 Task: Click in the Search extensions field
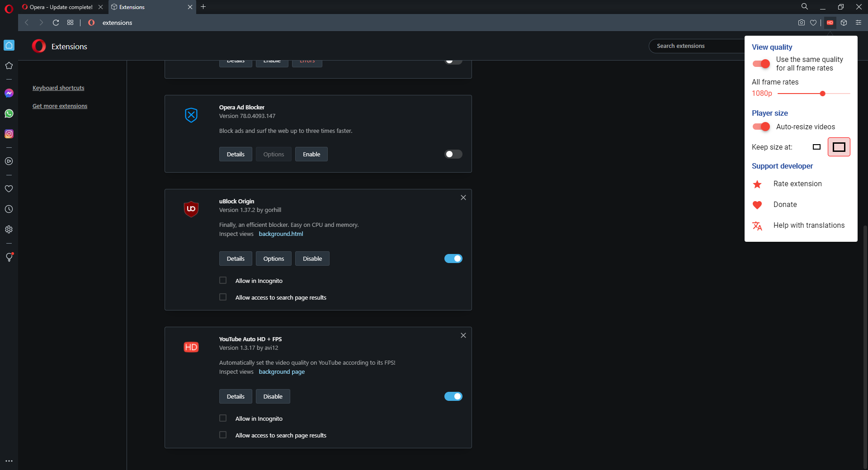coord(696,46)
